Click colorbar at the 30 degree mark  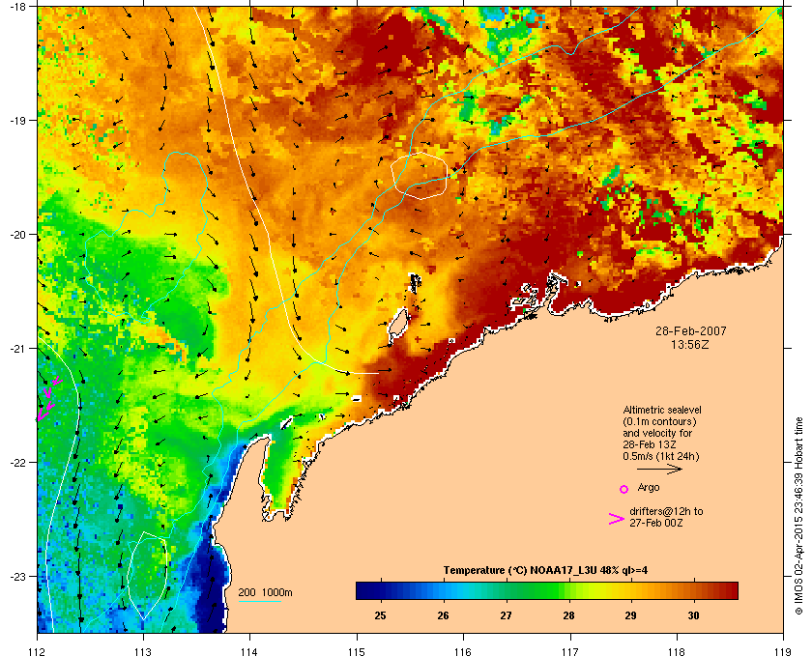coord(694,590)
